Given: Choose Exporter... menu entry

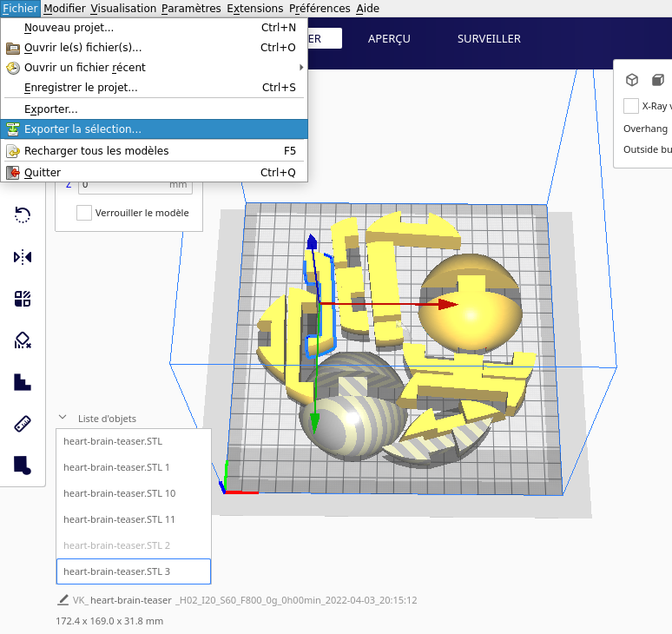Looking at the screenshot, I should click(x=155, y=109).
